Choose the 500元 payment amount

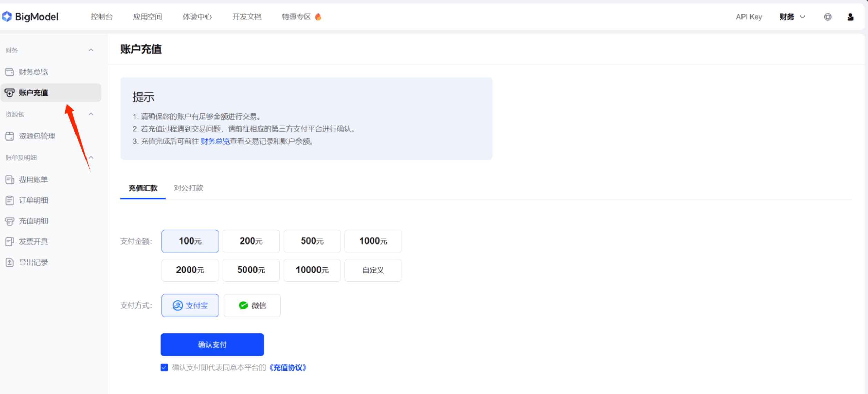coord(312,241)
